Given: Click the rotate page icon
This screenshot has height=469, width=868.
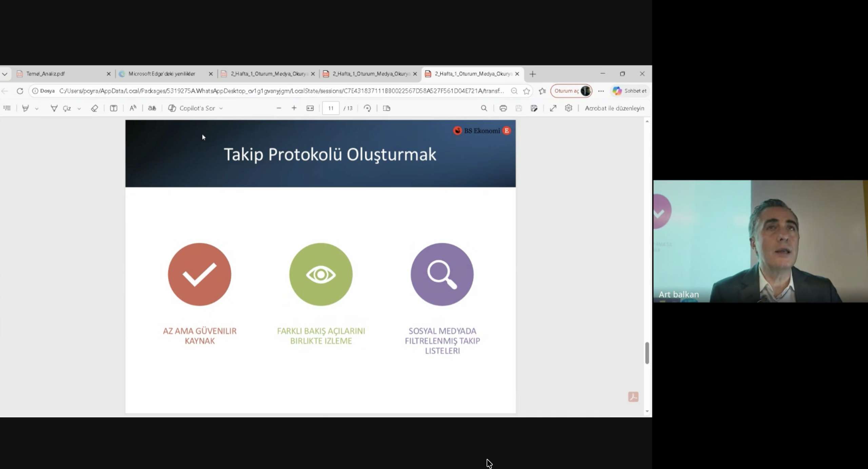Looking at the screenshot, I should [x=367, y=108].
